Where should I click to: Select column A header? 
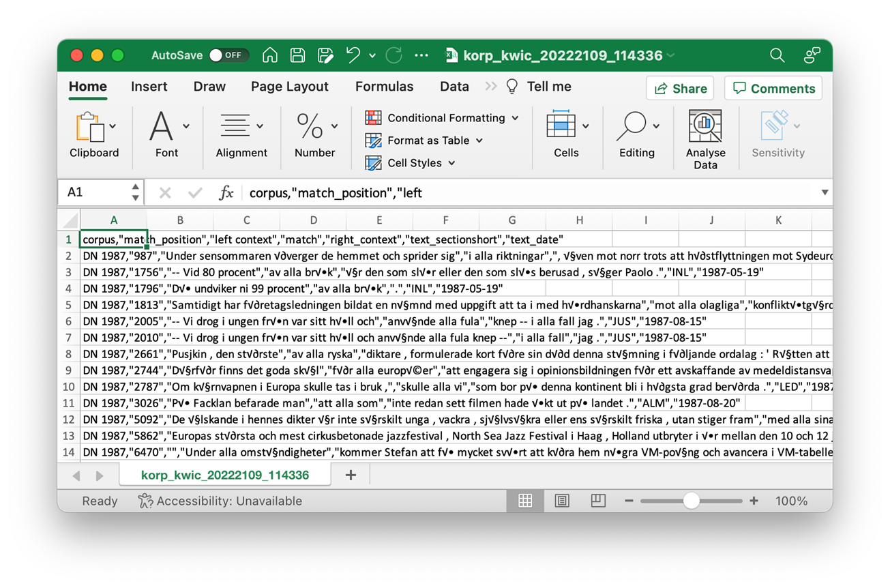pos(114,220)
